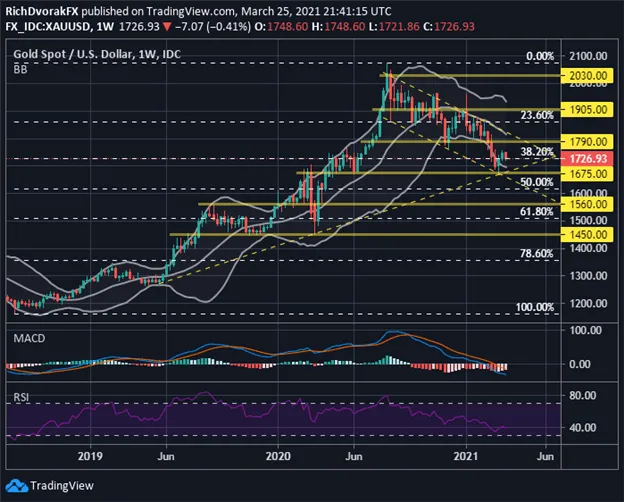Click the red down-arrow change indicator
The width and height of the screenshot is (624, 502).
point(167,27)
